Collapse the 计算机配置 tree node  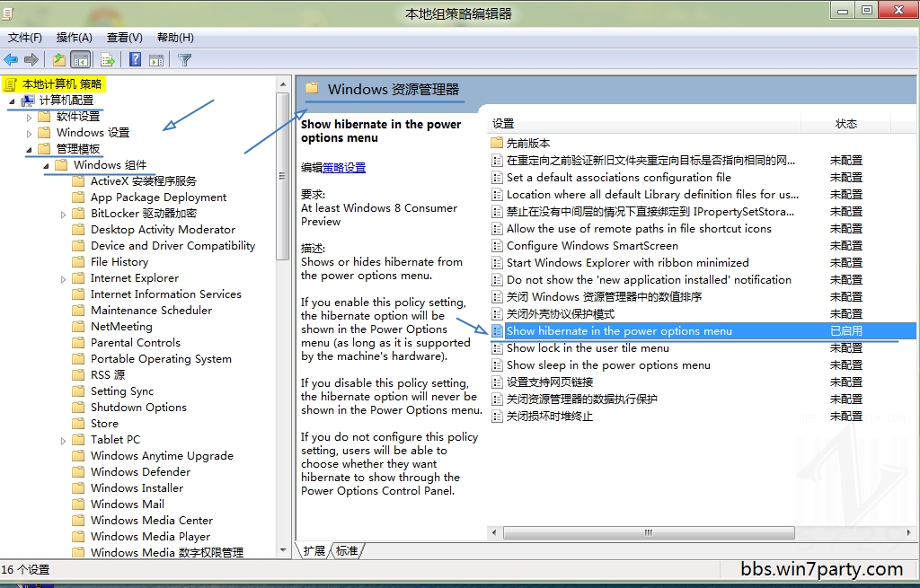pyautogui.click(x=12, y=101)
